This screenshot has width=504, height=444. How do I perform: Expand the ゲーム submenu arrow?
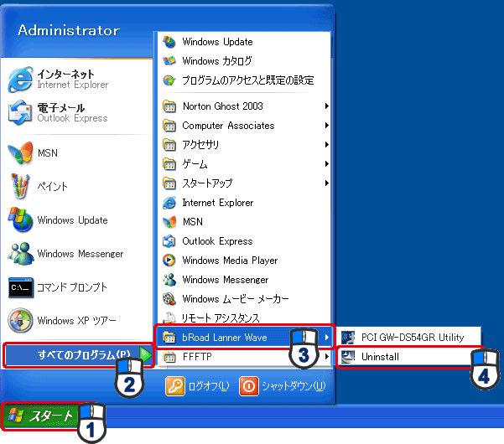(326, 163)
